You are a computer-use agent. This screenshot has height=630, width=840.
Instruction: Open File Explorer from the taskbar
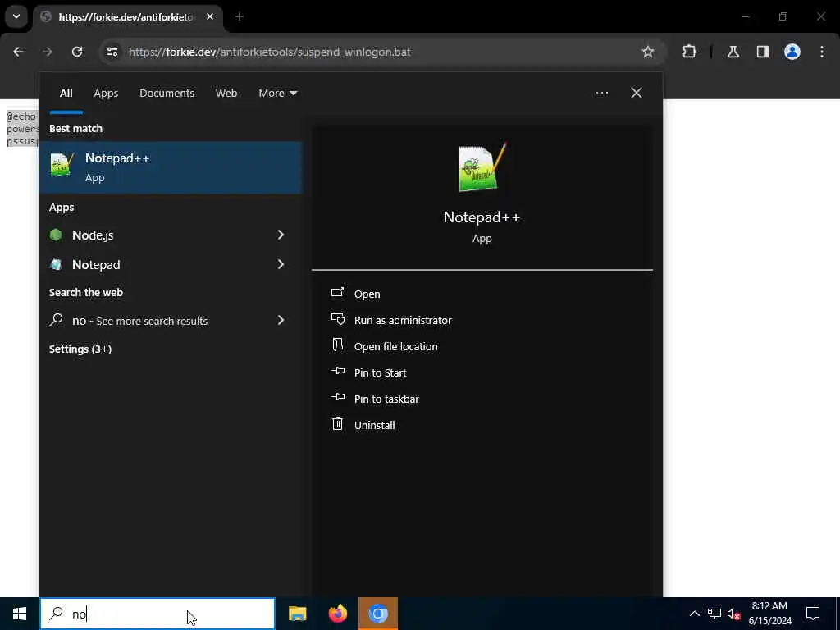(x=297, y=614)
